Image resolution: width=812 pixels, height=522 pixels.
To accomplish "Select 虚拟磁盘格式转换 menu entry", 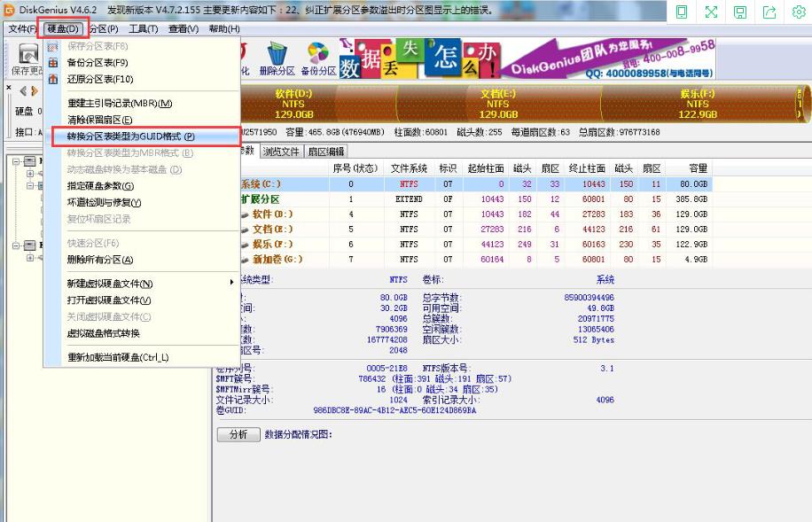I will (x=143, y=333).
